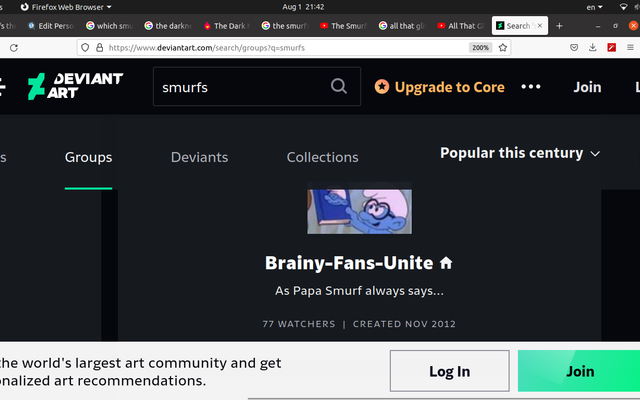The width and height of the screenshot is (640, 400).
Task: Open the Firefox downloads icon
Action: tap(593, 48)
